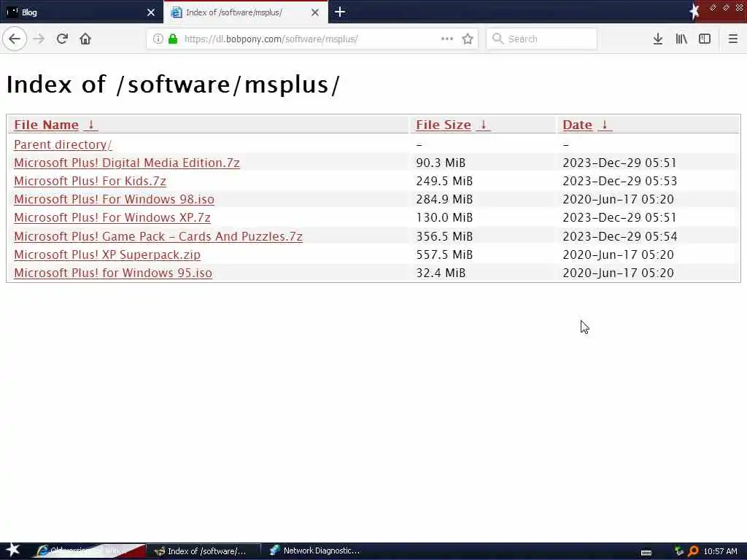Screen dimensions: 747x560
Task: Click the green secure connection padlock
Action: 173,39
